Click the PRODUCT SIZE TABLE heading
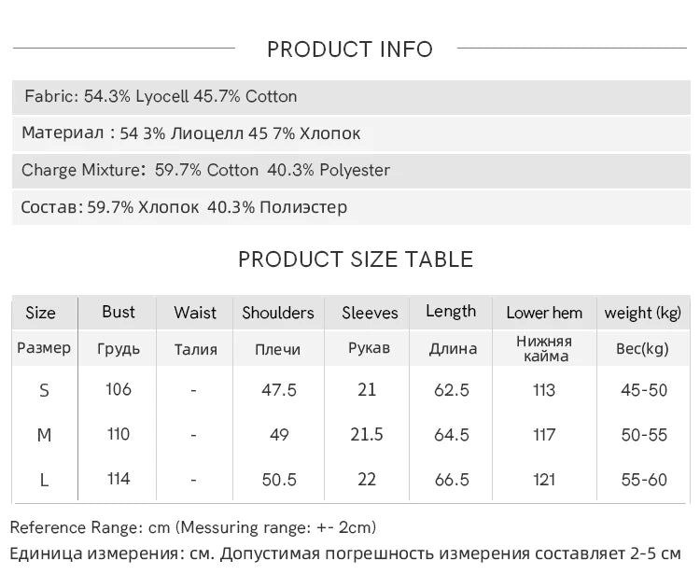 pyautogui.click(x=356, y=259)
